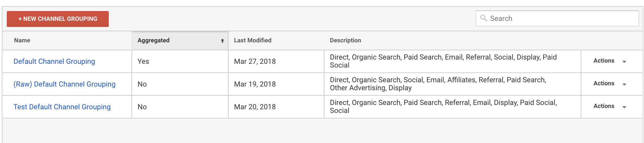The image size is (644, 143).
Task: Open the Default Channel Grouping link
Action: click(x=54, y=61)
